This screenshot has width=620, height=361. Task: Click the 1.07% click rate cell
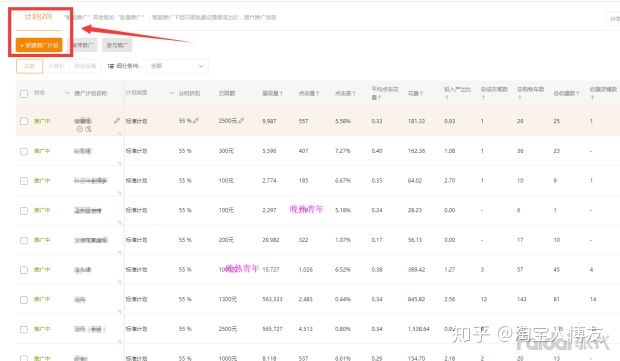(x=342, y=240)
